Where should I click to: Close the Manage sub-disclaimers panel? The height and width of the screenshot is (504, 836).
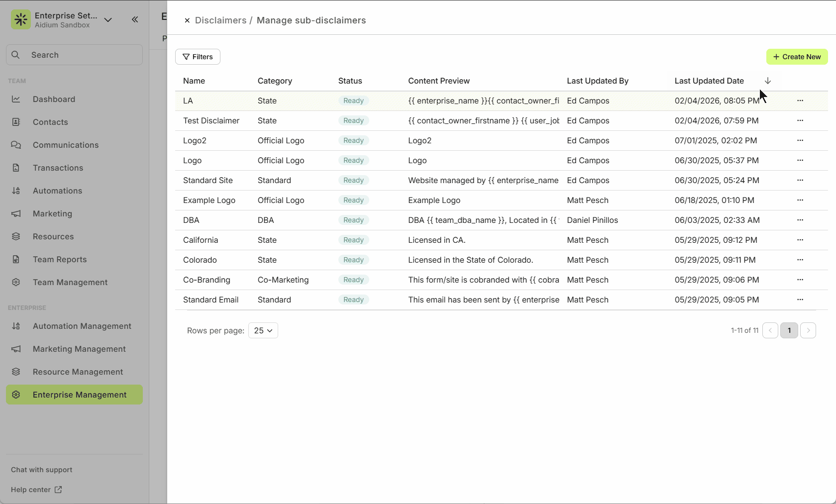point(187,20)
